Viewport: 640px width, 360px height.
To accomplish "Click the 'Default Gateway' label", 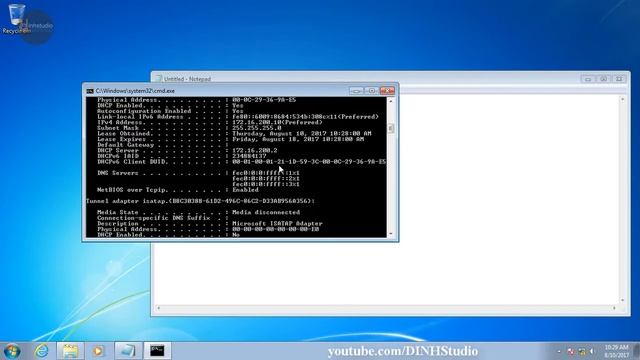I will 126,145.
